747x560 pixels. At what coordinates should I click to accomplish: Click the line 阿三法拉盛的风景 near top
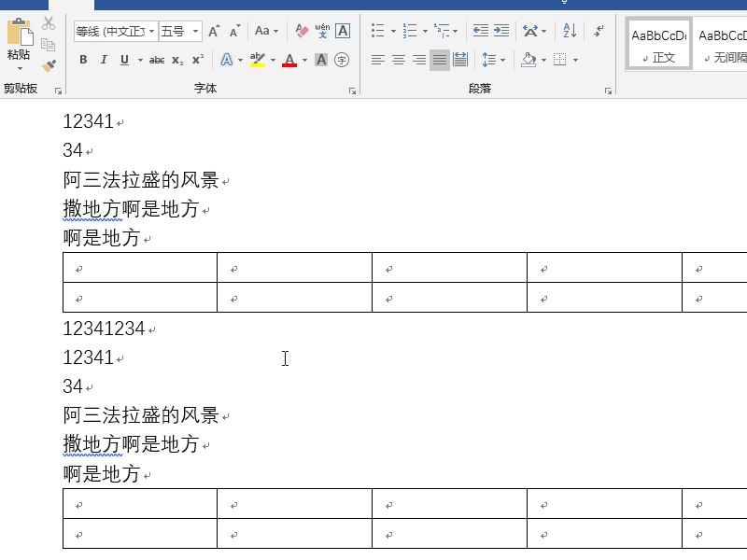[x=141, y=180]
